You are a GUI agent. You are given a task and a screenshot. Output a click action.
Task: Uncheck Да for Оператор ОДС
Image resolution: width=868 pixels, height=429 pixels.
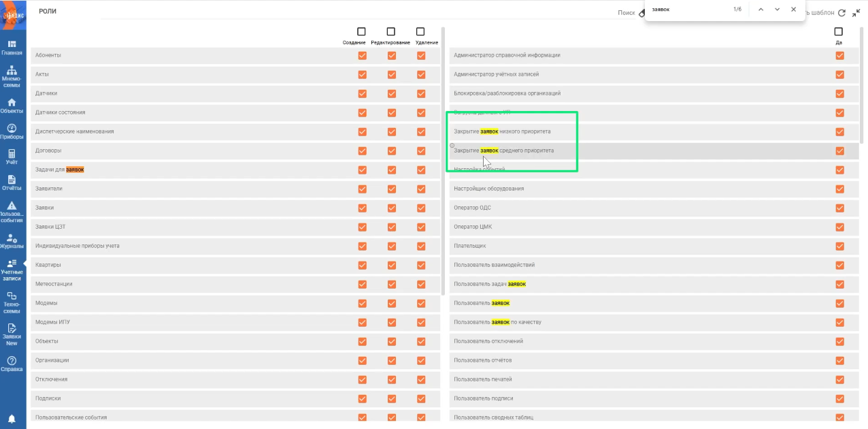click(839, 208)
